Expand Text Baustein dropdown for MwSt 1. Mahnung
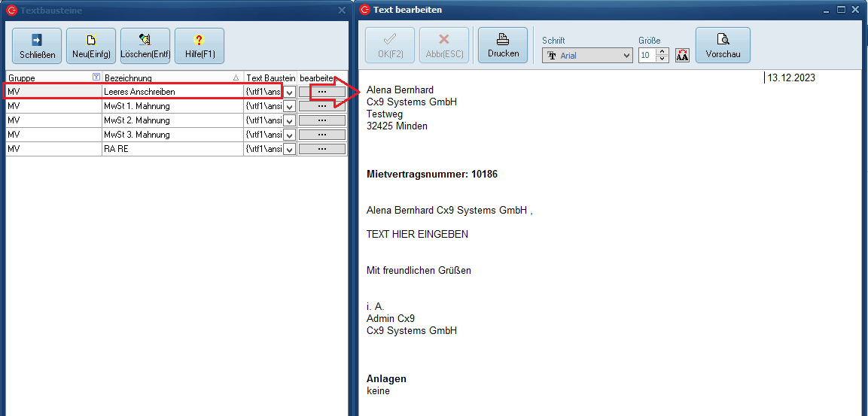 point(290,106)
